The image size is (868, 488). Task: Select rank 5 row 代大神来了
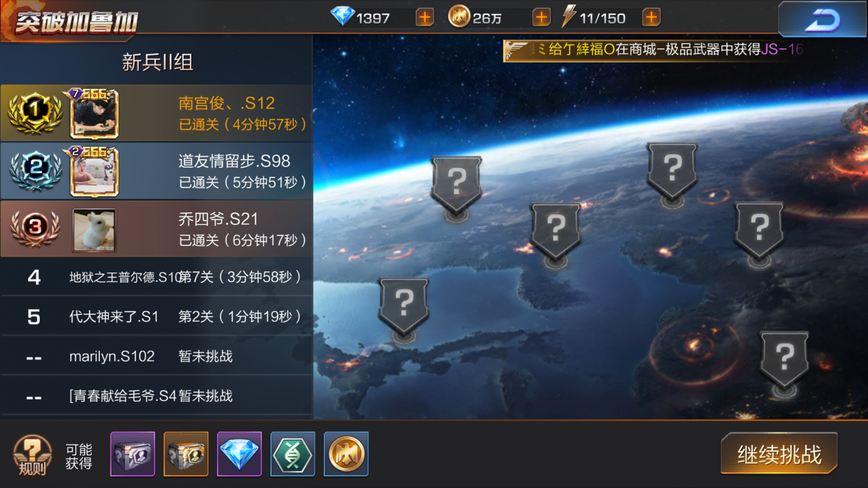click(156, 316)
